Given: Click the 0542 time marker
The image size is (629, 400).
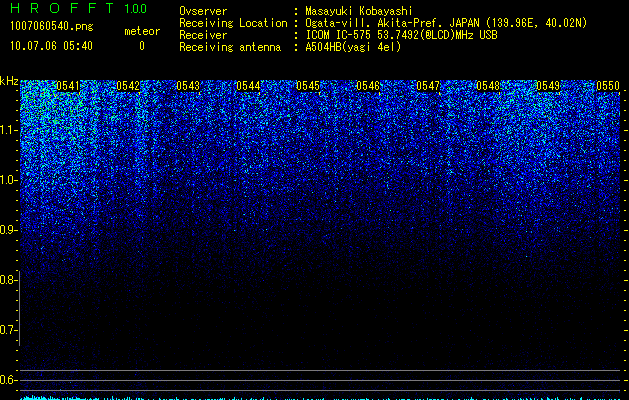Looking at the screenshot, I should coord(128,86).
